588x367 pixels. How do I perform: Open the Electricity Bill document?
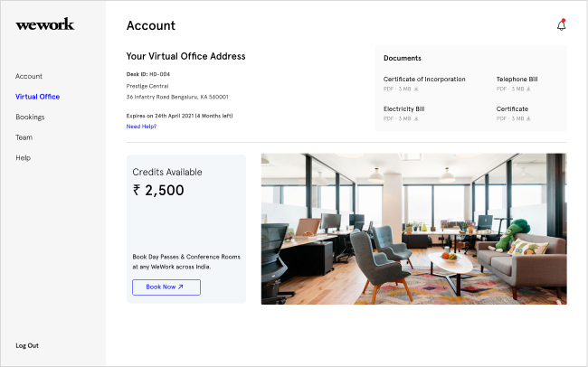[403, 108]
